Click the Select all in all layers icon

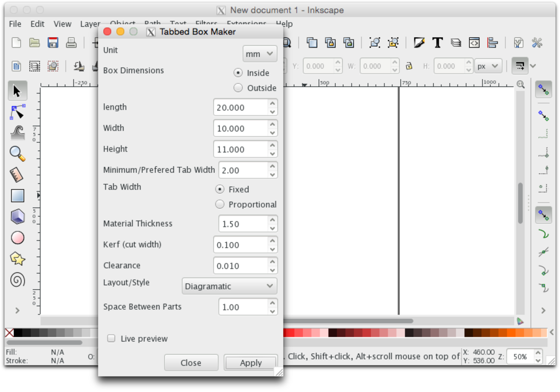coord(34,66)
